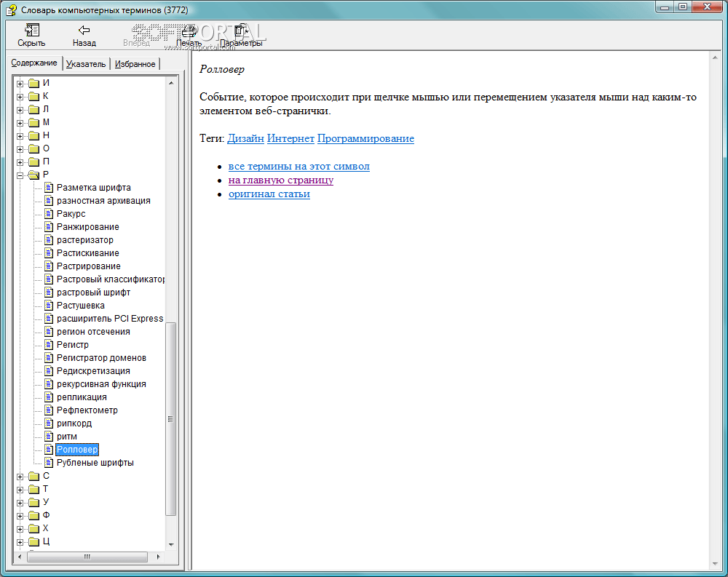Click the page icon beside растеризатор
Viewport: 728px width, 577px height.
49,240
